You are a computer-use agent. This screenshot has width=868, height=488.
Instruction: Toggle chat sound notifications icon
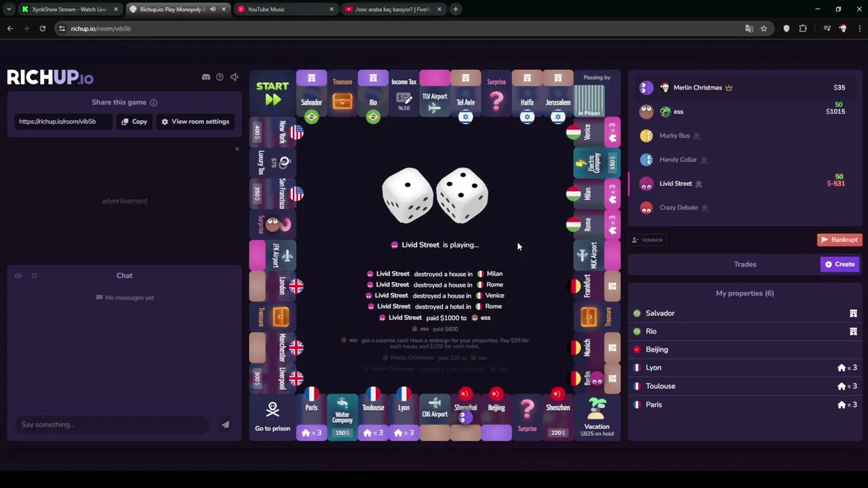18,276
